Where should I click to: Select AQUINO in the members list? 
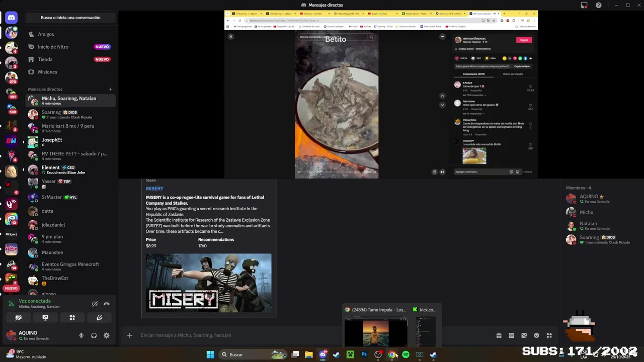tap(601, 199)
